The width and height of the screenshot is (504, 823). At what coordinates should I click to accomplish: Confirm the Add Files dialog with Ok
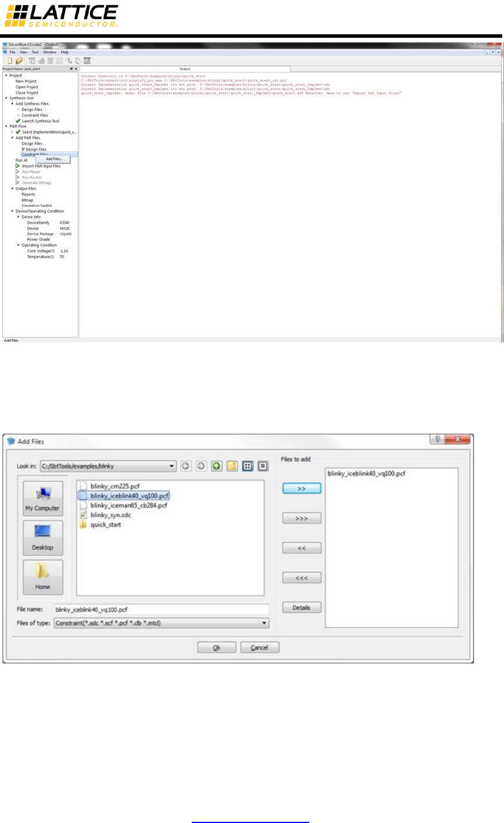pyautogui.click(x=216, y=647)
